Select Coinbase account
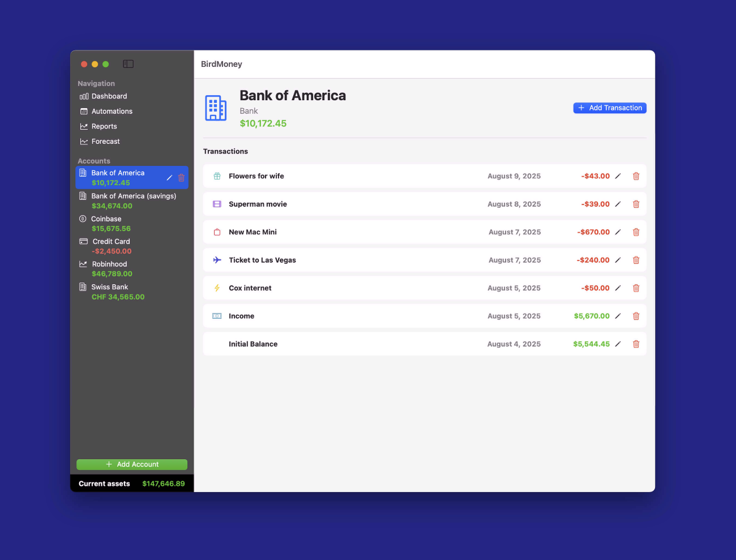This screenshot has height=560, width=736. coord(132,223)
